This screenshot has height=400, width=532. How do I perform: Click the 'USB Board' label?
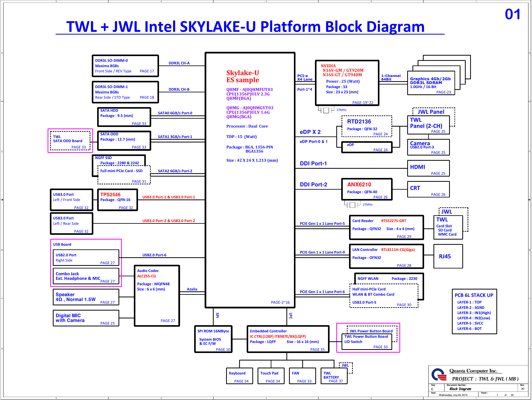tap(62, 244)
